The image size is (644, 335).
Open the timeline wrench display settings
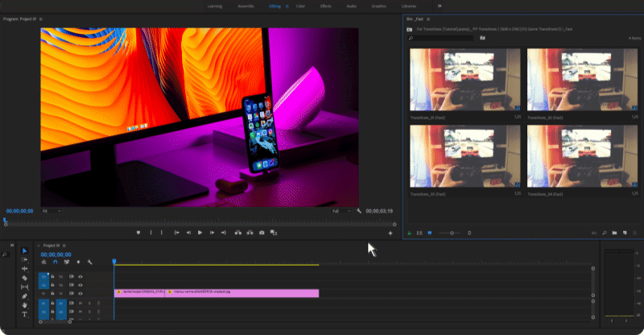(90, 262)
